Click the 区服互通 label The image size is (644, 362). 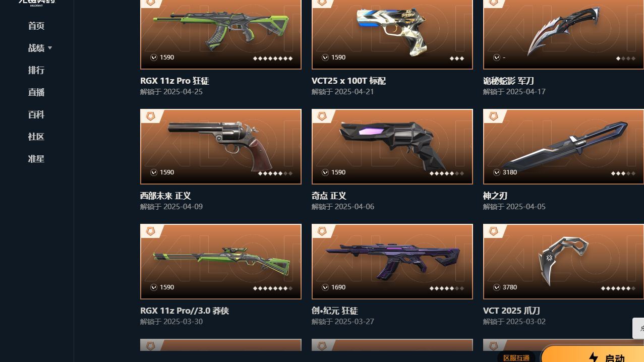pos(516,357)
